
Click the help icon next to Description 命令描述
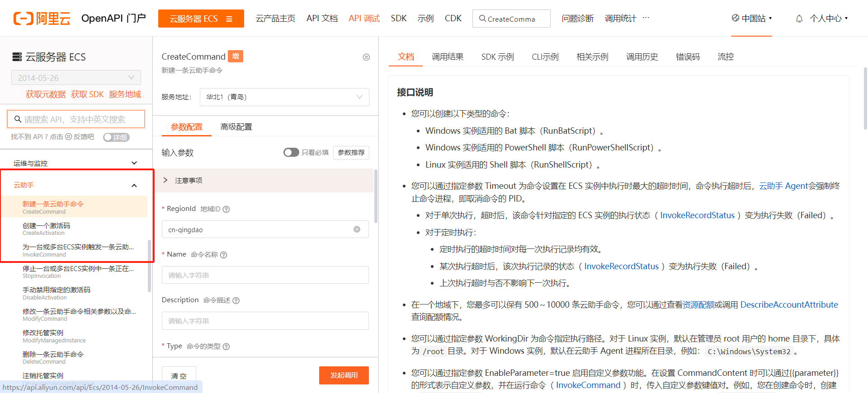tap(236, 300)
